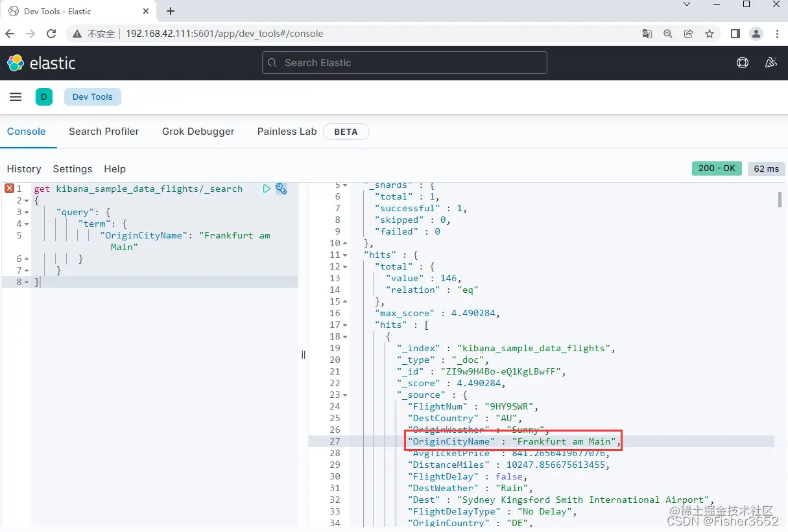This screenshot has width=788, height=532.
Task: Collapse the _source fold arrow on line 23
Action: pyautogui.click(x=345, y=395)
